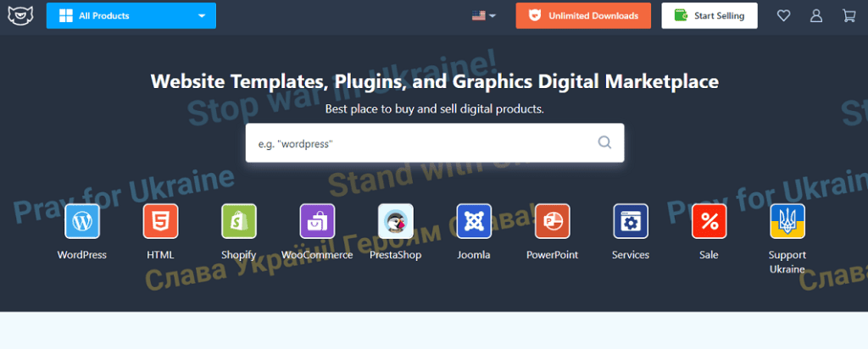This screenshot has width=868, height=349.
Task: Click the magnifying glass search icon
Action: coord(604,142)
